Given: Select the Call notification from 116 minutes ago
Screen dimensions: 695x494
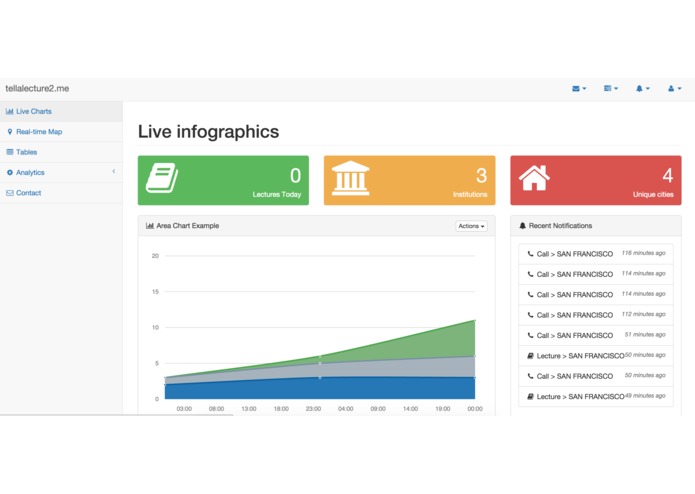Looking at the screenshot, I should point(596,254).
